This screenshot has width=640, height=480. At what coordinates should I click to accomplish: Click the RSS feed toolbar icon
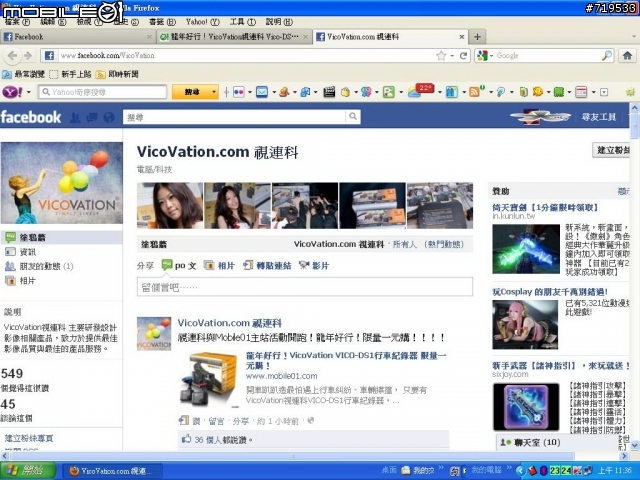coord(475,91)
